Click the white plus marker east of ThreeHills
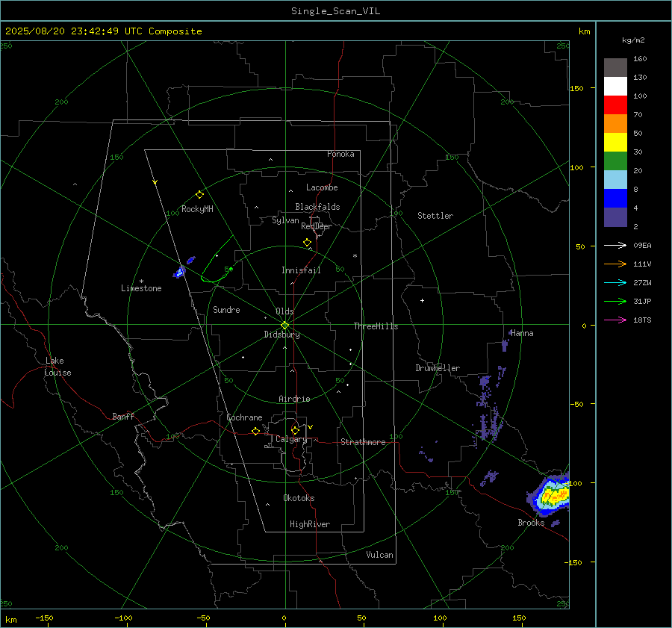This screenshot has height=628, width=672. tap(422, 300)
